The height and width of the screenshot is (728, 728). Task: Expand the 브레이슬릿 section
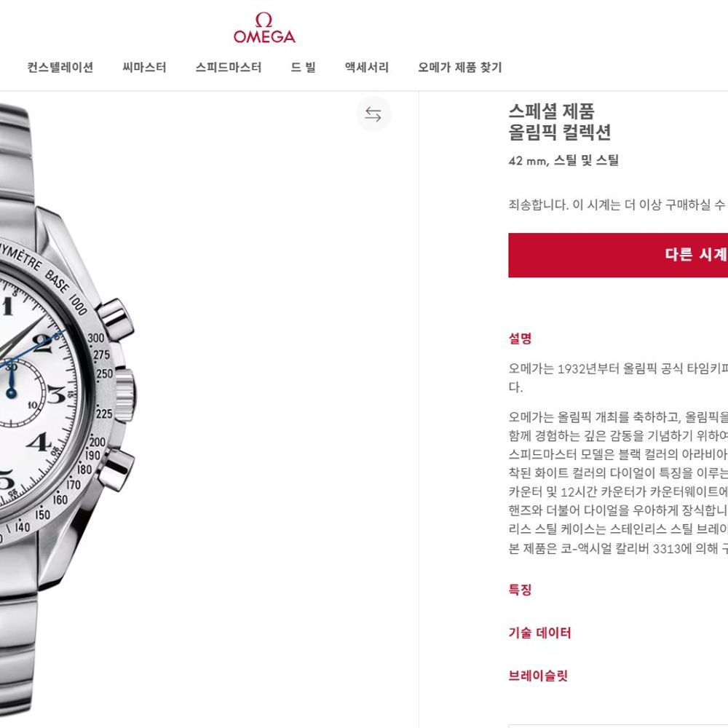pyautogui.click(x=538, y=676)
